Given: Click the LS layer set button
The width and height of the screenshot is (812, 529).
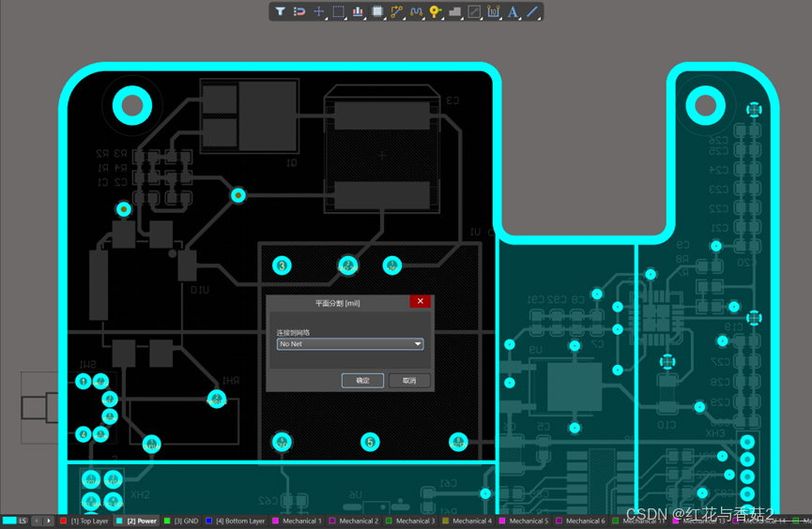Looking at the screenshot, I should [23, 521].
